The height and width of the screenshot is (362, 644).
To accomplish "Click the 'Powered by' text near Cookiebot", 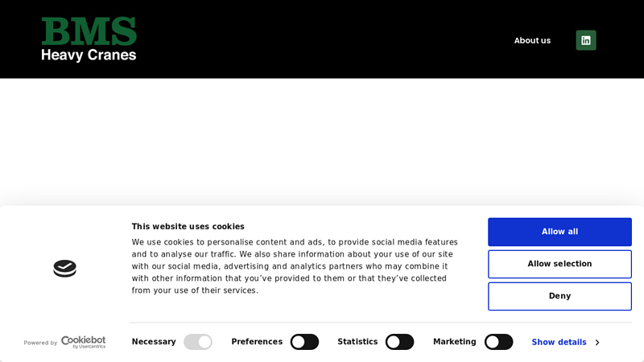I will pos(40,343).
